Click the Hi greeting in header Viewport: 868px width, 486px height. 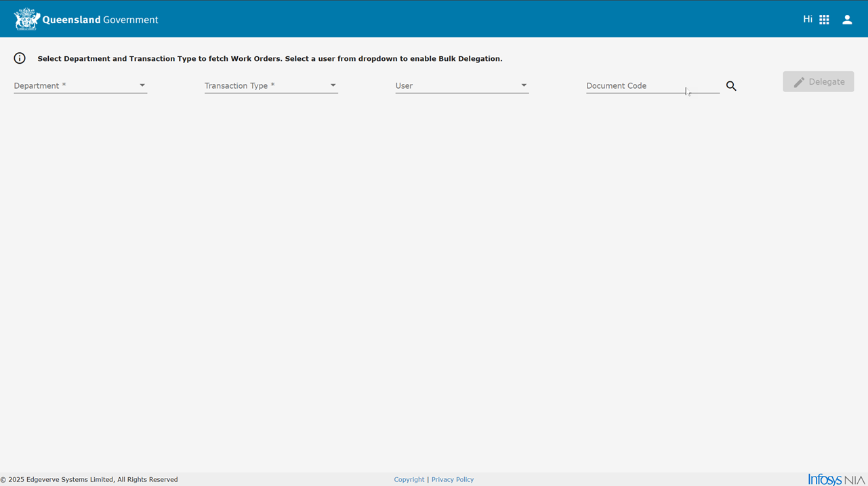807,20
